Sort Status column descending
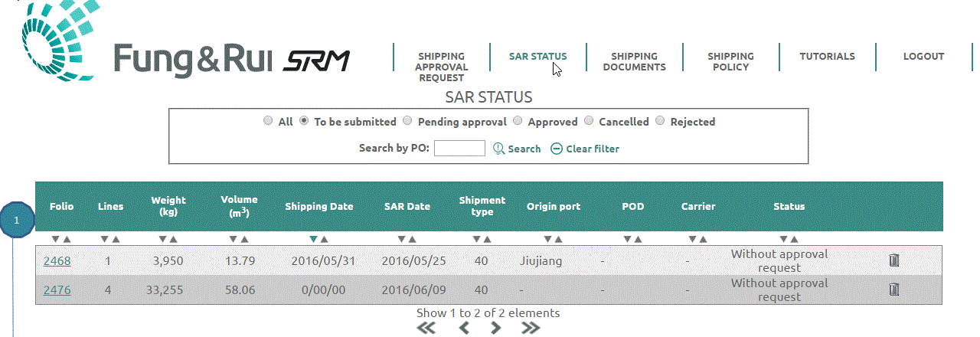 [x=783, y=239]
